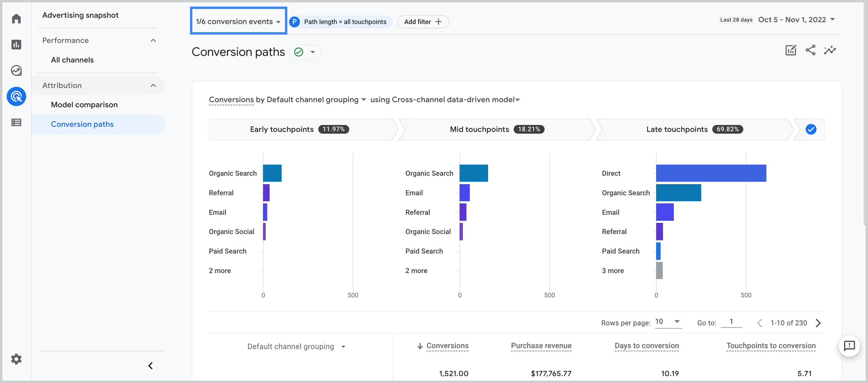Collapse the Attribution section
Image resolution: width=868 pixels, height=383 pixels.
click(153, 86)
